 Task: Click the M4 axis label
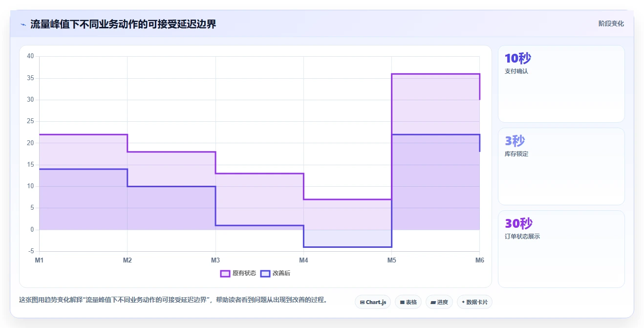tap(303, 260)
